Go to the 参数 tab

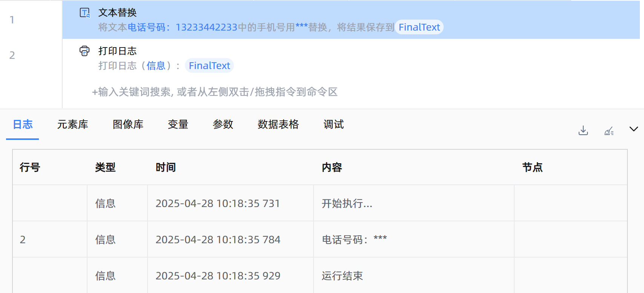[x=223, y=124]
